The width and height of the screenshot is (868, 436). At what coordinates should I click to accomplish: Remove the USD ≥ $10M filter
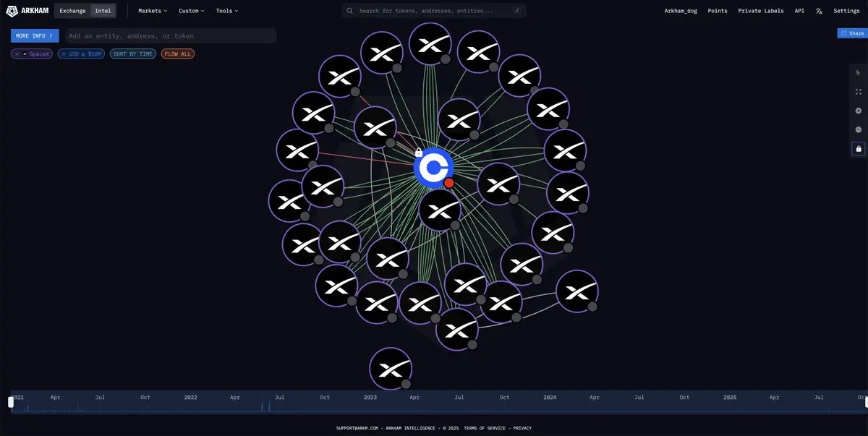click(64, 54)
